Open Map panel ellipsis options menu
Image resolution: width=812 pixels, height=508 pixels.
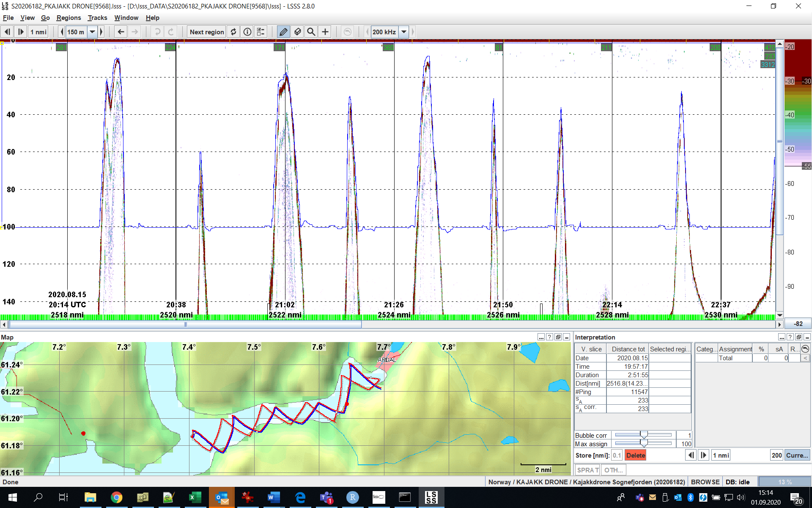tap(541, 337)
